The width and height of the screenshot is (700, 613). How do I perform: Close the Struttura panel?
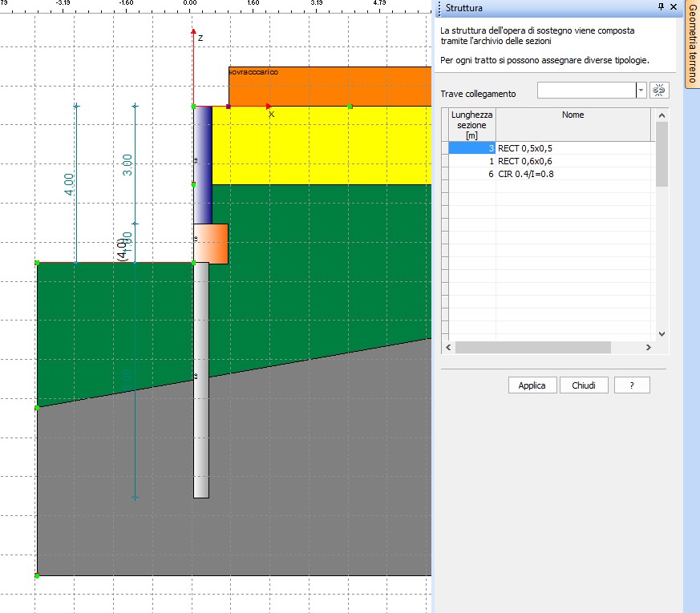pyautogui.click(x=674, y=7)
